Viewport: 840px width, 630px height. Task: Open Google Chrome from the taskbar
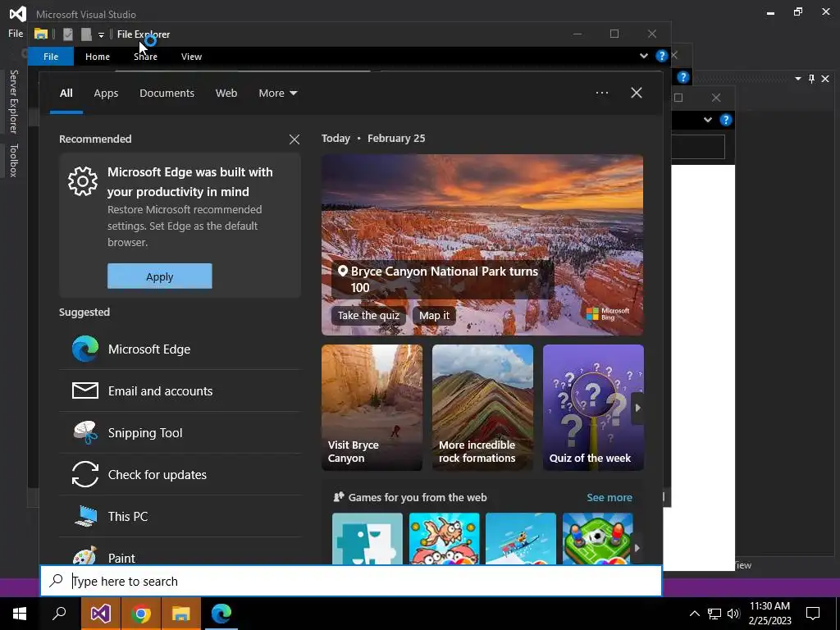tap(141, 614)
